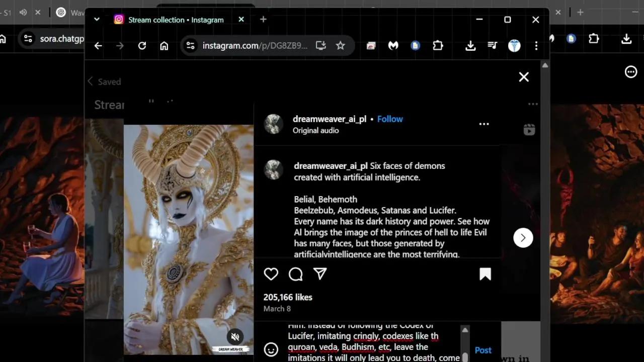Viewport: 644px width, 362px height.
Task: Bookmark this page with the star
Action: 341,46
